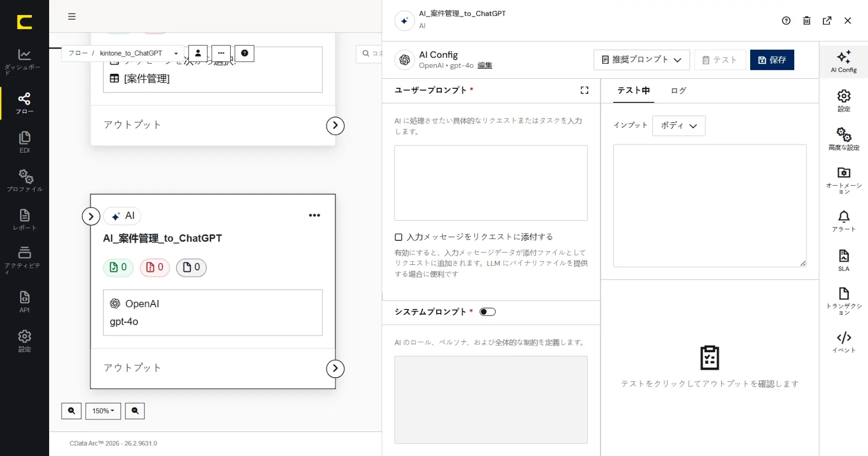Image resolution: width=868 pixels, height=456 pixels.
Task: Expand upper connector アウトプット arrow
Action: pyautogui.click(x=335, y=125)
